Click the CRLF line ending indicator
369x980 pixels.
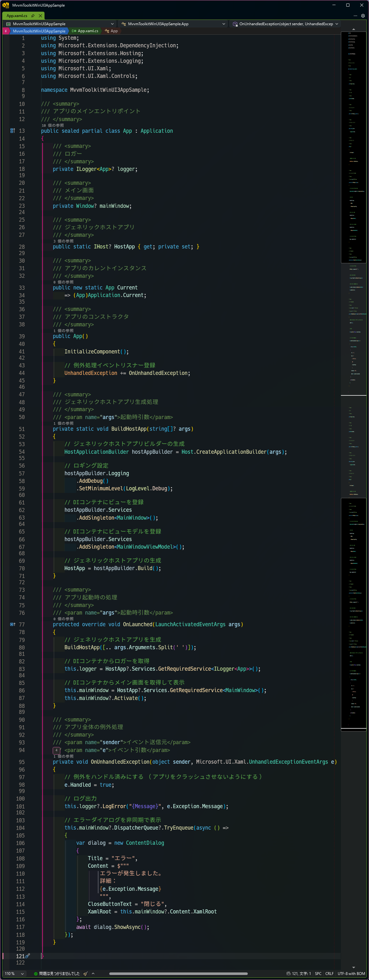(x=330, y=973)
